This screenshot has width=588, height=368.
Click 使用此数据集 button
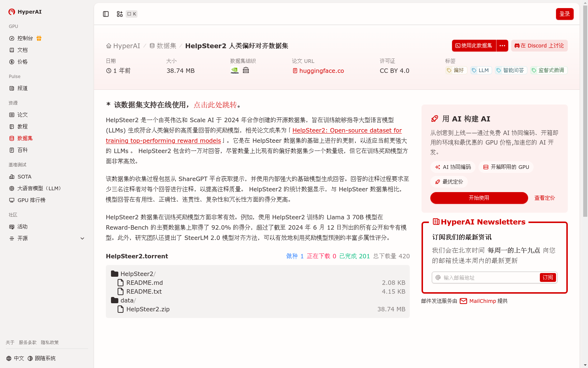tap(474, 46)
